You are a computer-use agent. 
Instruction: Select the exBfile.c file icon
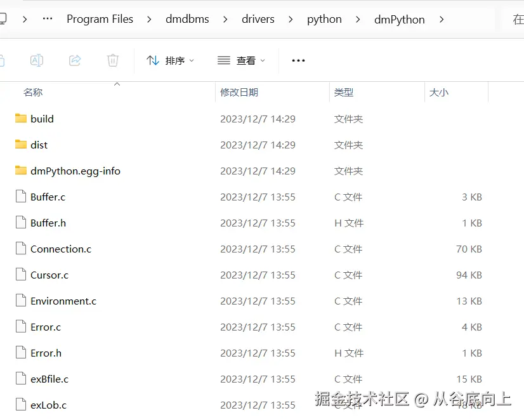21,379
